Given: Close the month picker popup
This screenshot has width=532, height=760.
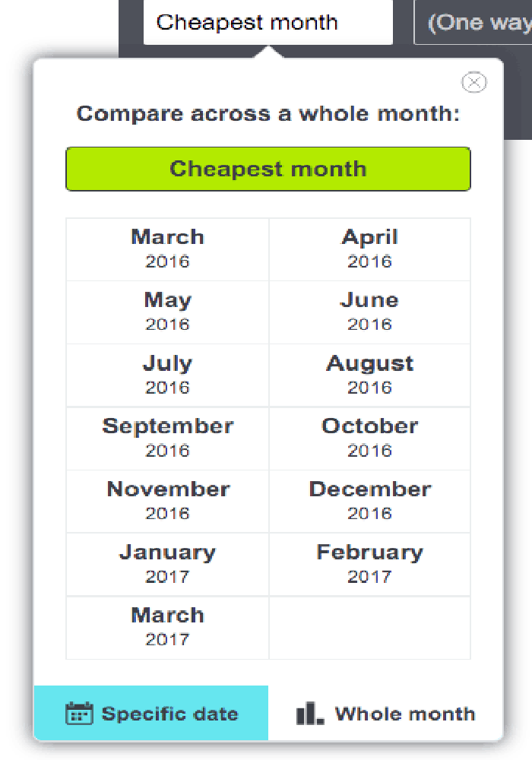Looking at the screenshot, I should click(x=473, y=82).
